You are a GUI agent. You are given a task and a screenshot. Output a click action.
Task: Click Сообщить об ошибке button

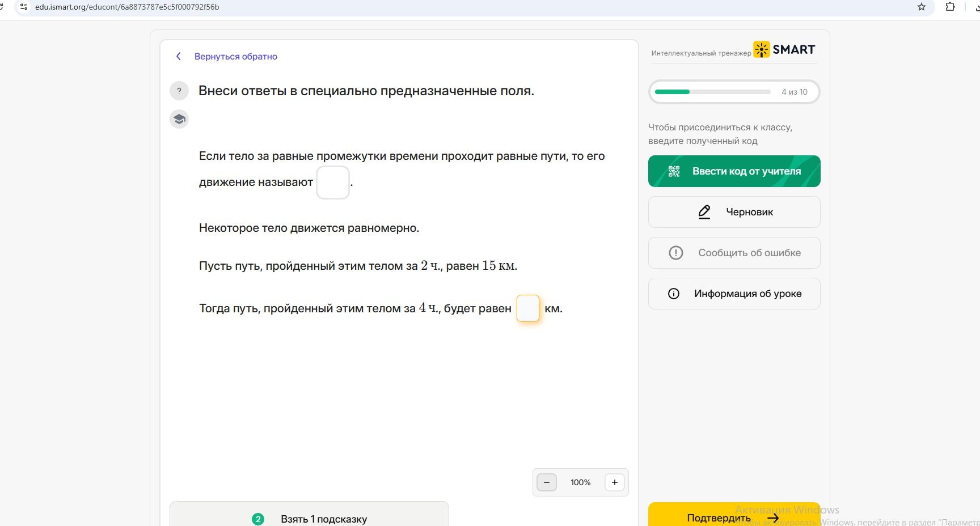point(734,253)
